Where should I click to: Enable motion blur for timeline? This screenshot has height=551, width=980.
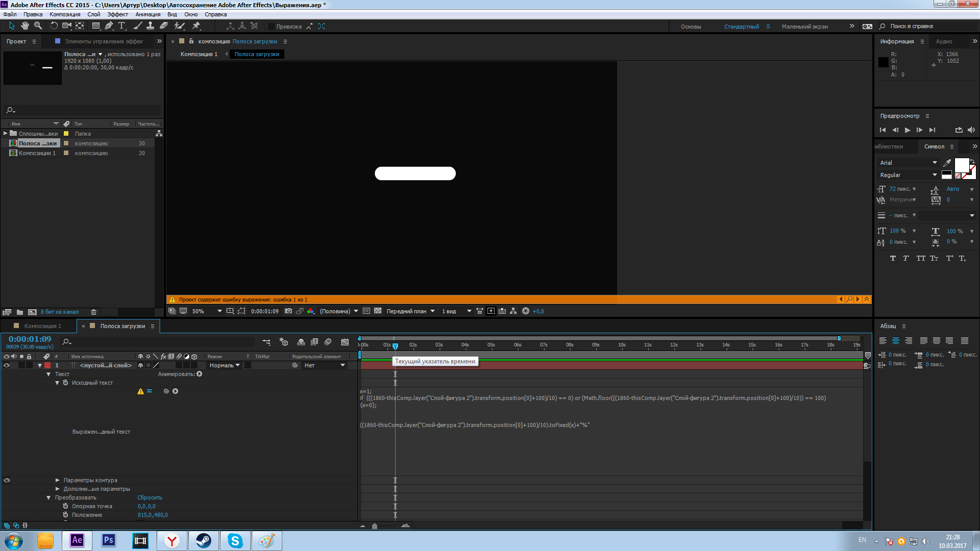pyautogui.click(x=328, y=342)
